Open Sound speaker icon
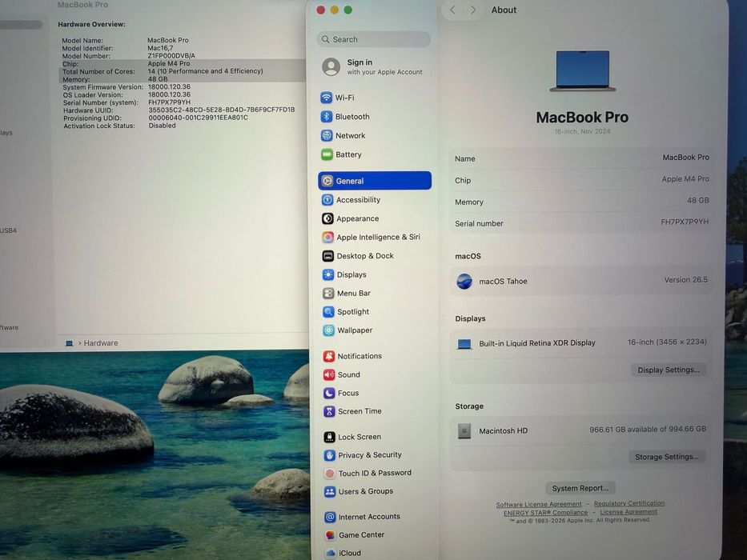Viewport: 747px width, 560px height. 329,374
